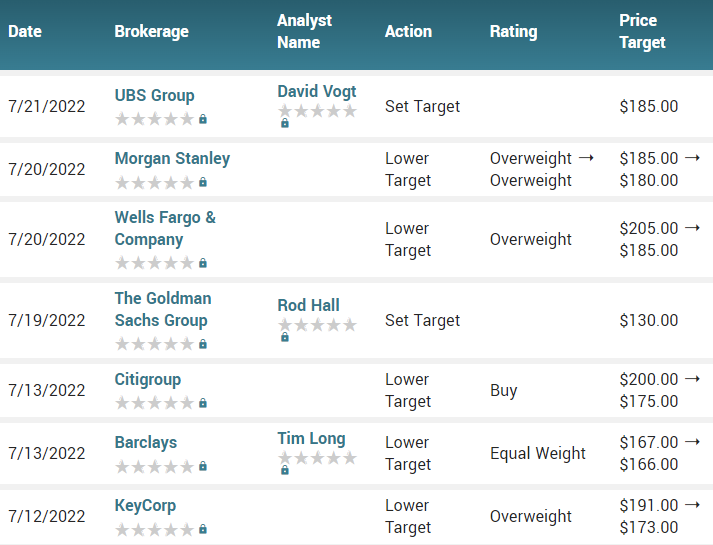Image resolution: width=713 pixels, height=545 pixels.
Task: Open the KeyCorp brokerage link
Action: (145, 506)
